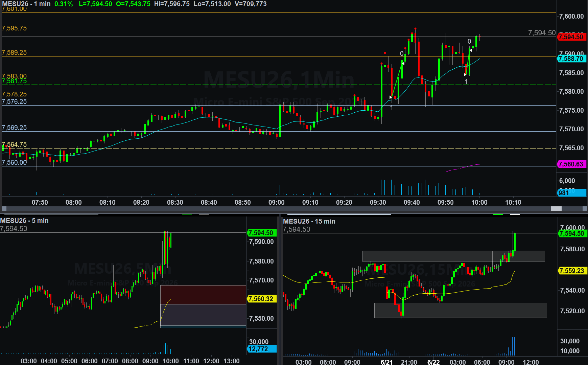Click the cyan 7,588.70 moving average badge

coord(571,59)
